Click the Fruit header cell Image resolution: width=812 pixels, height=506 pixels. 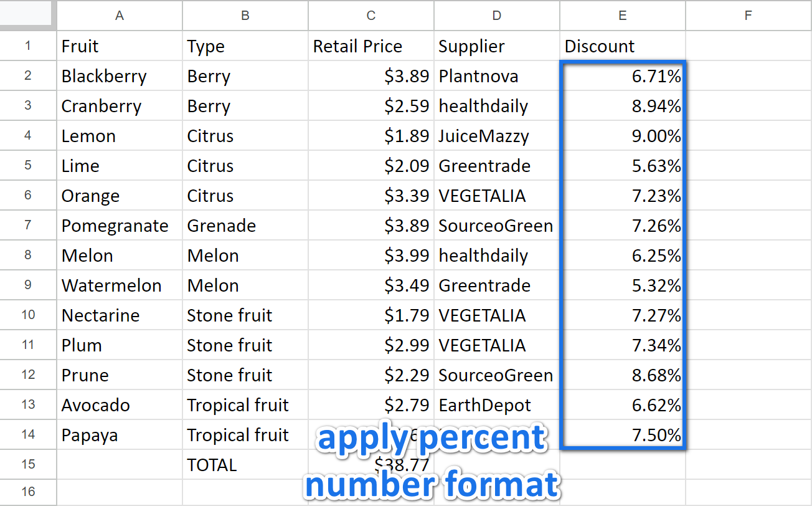tap(120, 46)
